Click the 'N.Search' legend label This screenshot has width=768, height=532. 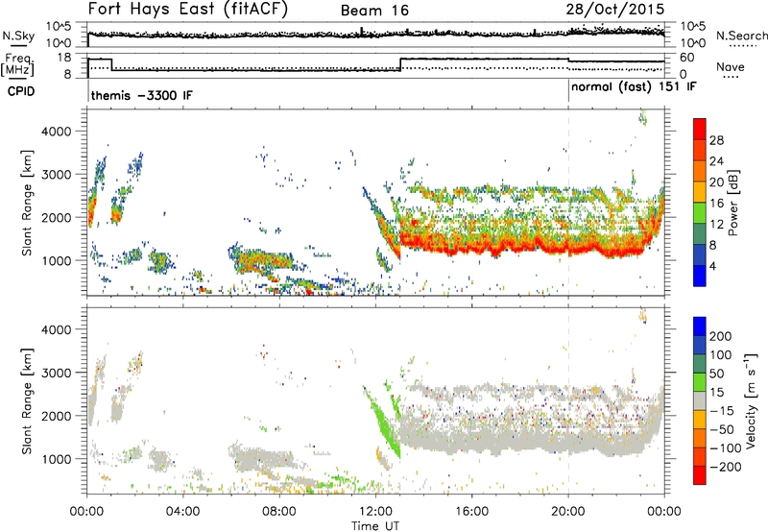click(741, 36)
